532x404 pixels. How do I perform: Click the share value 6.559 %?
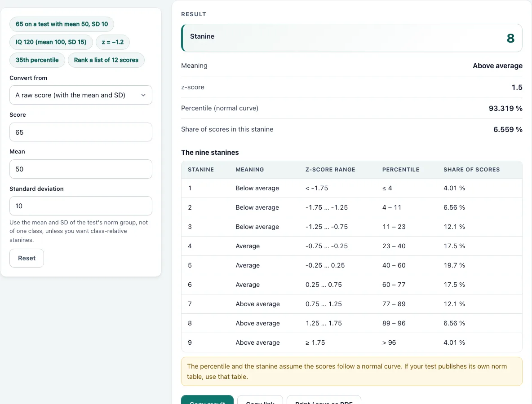tap(508, 129)
